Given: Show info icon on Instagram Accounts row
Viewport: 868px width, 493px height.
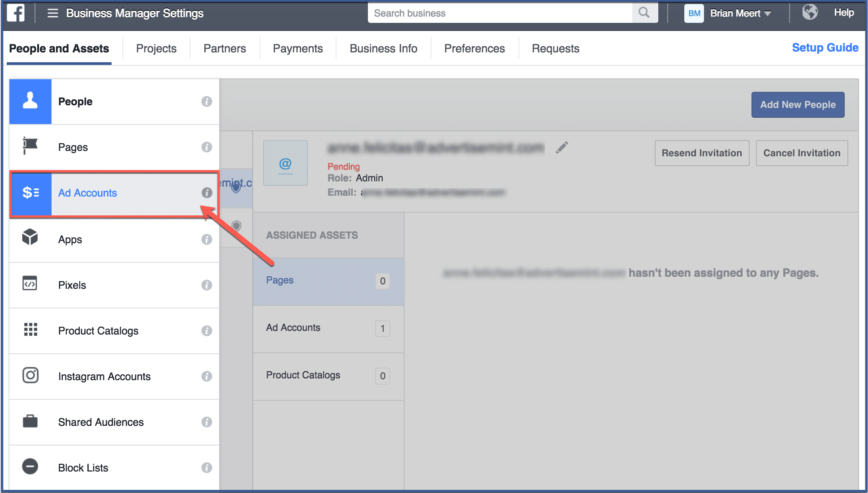Looking at the screenshot, I should 207,377.
